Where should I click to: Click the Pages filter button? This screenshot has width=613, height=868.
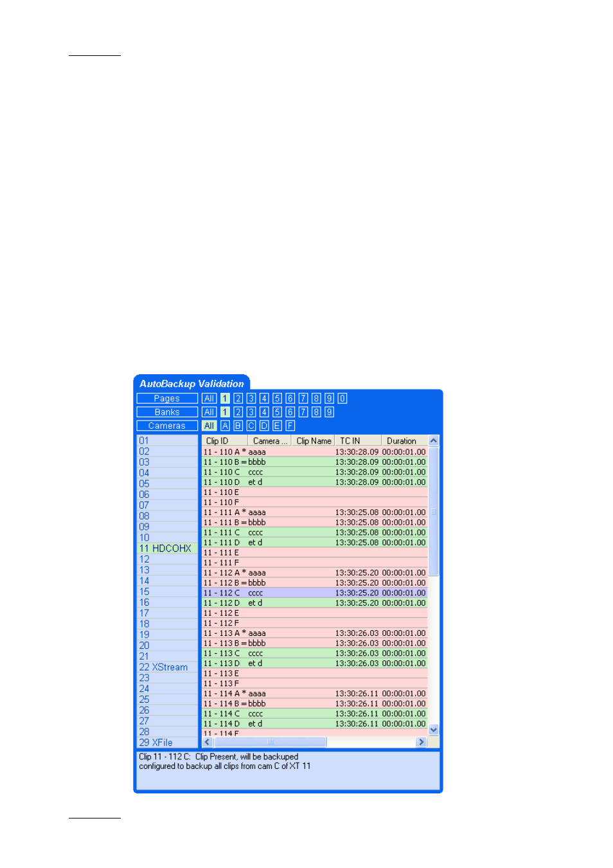click(x=167, y=399)
